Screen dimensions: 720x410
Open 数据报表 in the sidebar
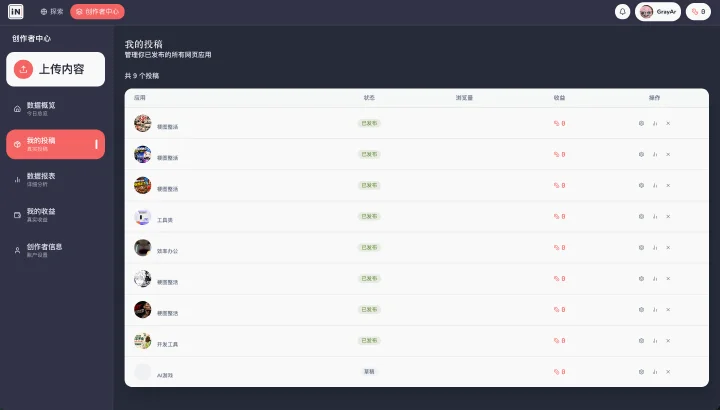56,180
